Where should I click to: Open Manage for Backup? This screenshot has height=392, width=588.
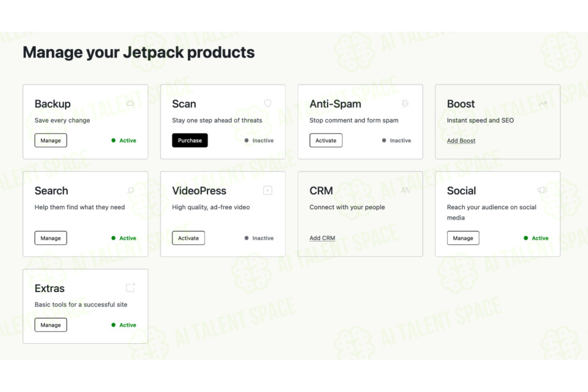pos(51,140)
